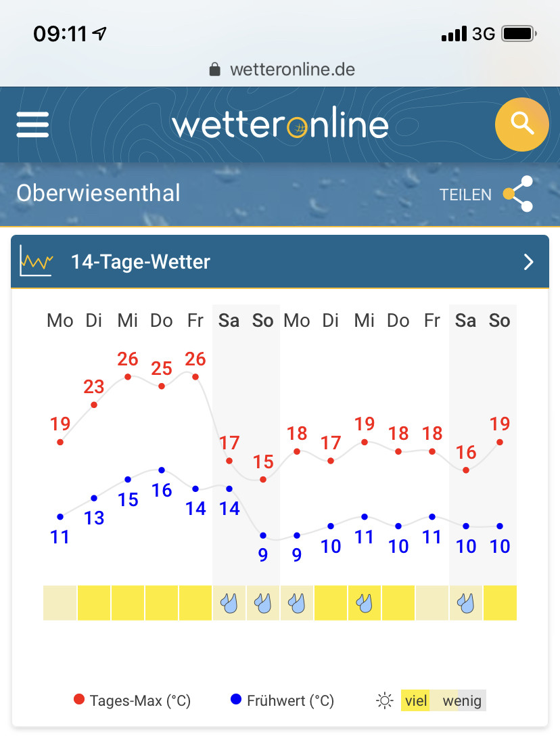Select the red 26 max point on Friday
Viewport: 560px width, 743px height.
click(195, 377)
